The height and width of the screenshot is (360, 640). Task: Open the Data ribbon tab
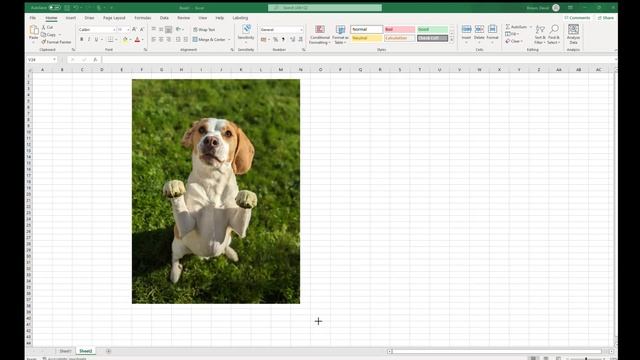coord(164,18)
